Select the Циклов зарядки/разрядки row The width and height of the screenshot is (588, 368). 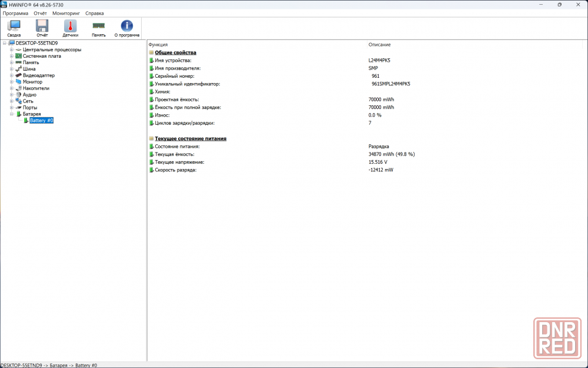pyautogui.click(x=185, y=123)
